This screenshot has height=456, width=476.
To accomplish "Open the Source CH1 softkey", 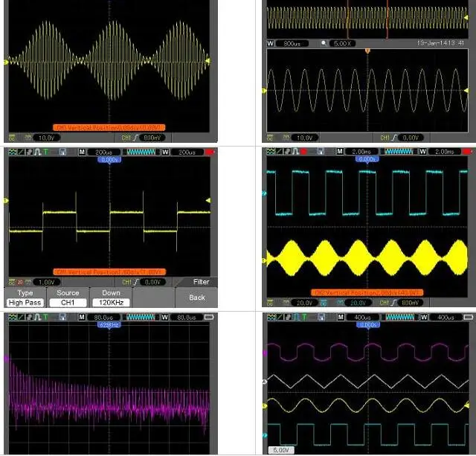I will click(x=68, y=298).
